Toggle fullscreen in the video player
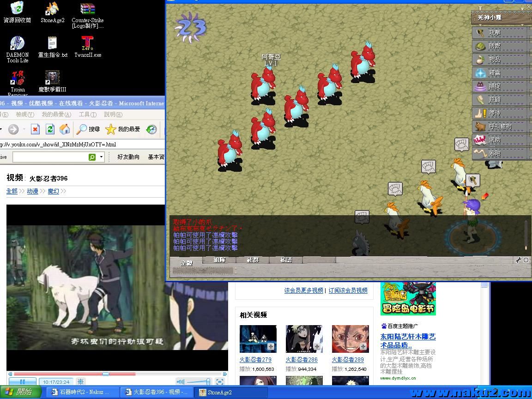 click(x=219, y=382)
